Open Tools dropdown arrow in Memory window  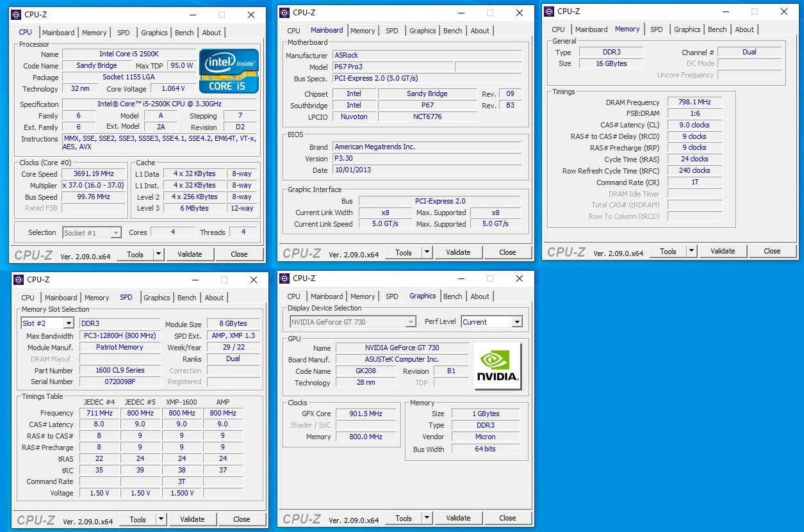point(692,251)
